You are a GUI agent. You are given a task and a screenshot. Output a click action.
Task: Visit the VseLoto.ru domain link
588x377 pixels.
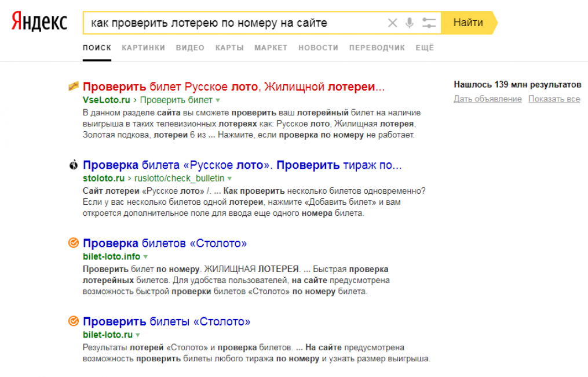106,100
